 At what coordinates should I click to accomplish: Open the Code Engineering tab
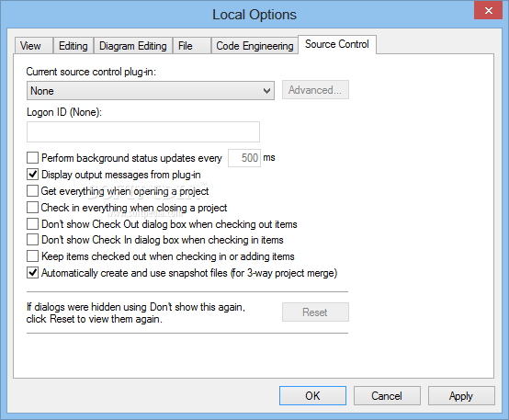coord(254,46)
